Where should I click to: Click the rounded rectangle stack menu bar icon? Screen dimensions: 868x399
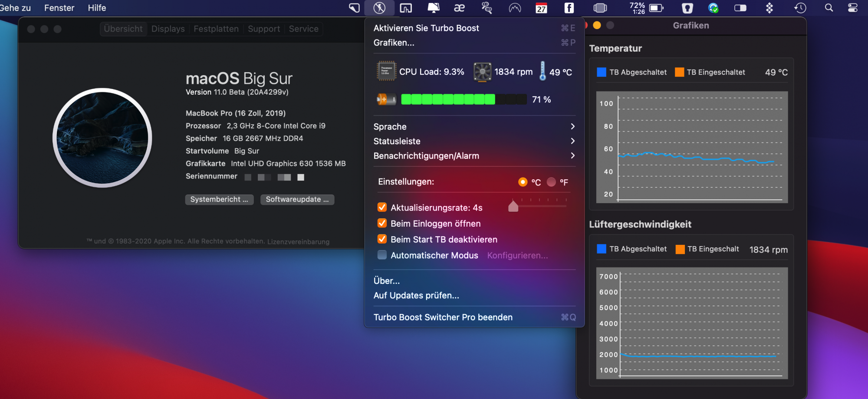click(x=600, y=8)
